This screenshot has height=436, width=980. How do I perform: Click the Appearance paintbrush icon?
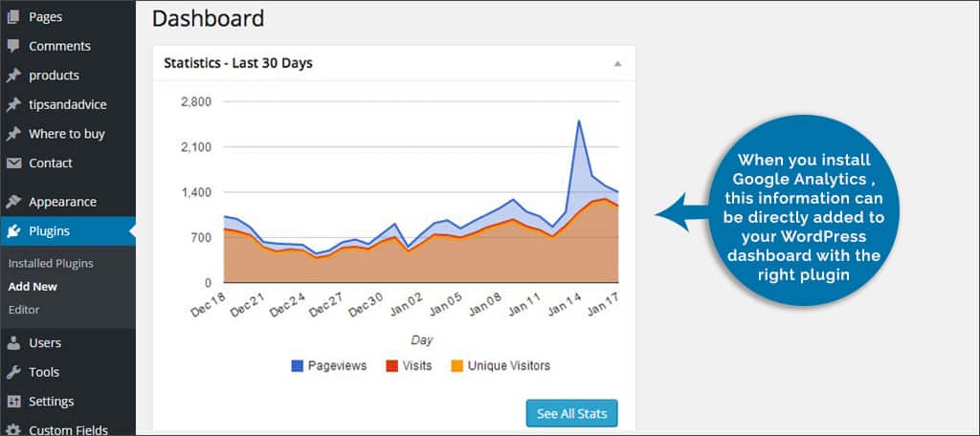[x=13, y=202]
